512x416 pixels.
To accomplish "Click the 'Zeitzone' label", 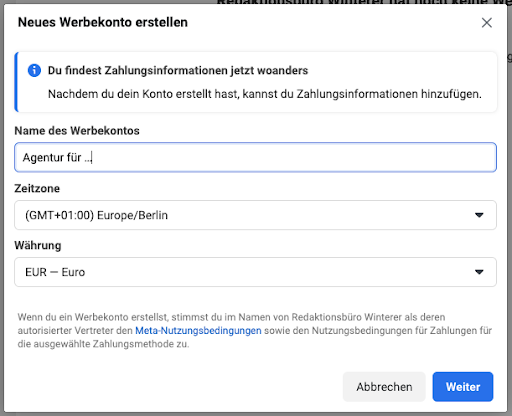I will click(37, 188).
